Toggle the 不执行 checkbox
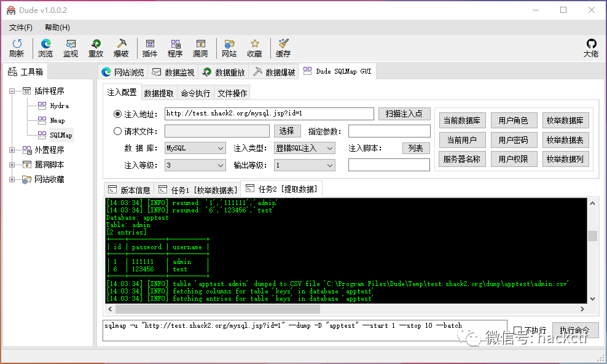 pyautogui.click(x=517, y=330)
